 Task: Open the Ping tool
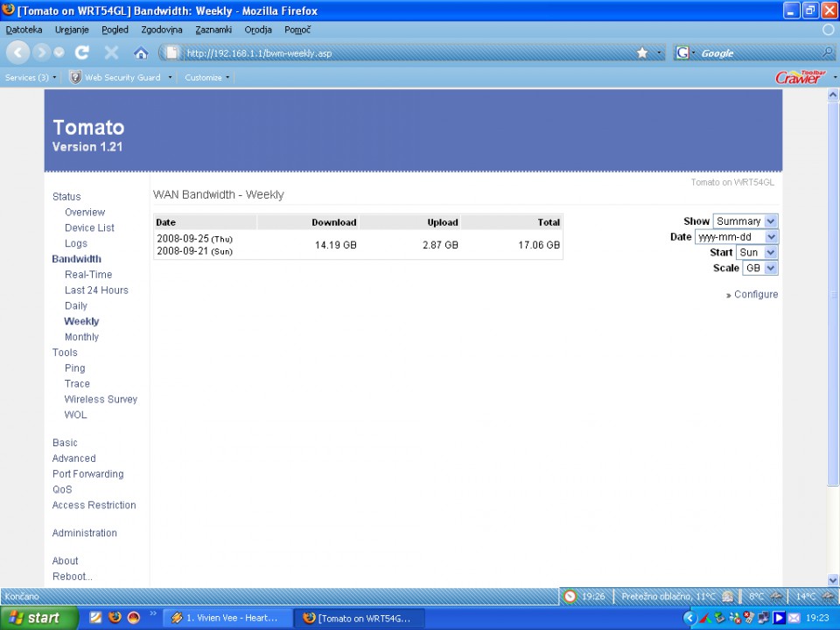(75, 368)
